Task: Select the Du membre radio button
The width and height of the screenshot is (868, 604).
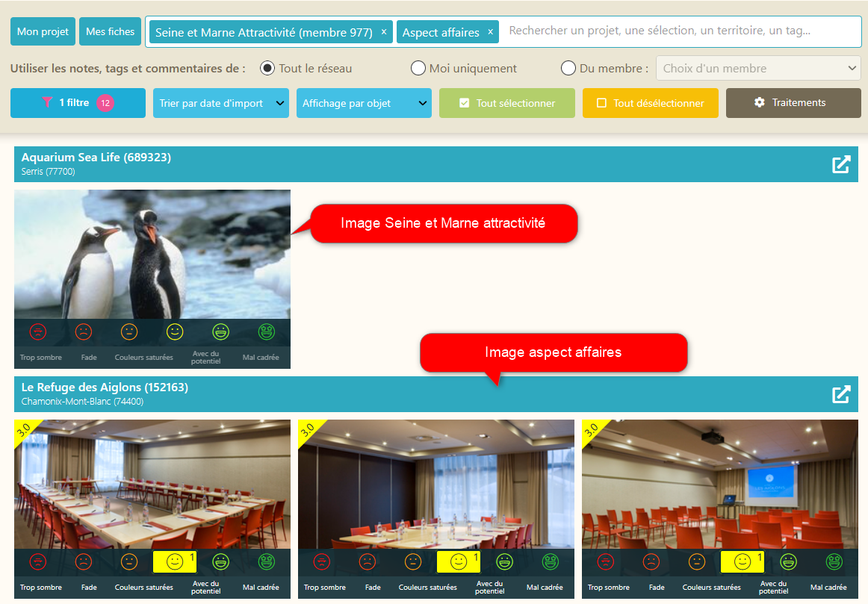Action: (x=568, y=68)
